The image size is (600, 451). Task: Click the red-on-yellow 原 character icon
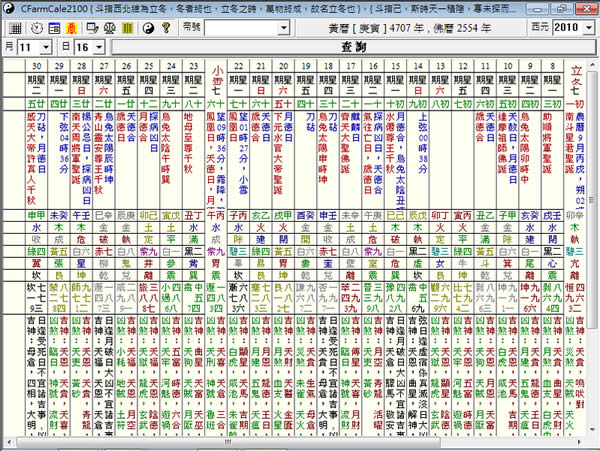[x=71, y=28]
